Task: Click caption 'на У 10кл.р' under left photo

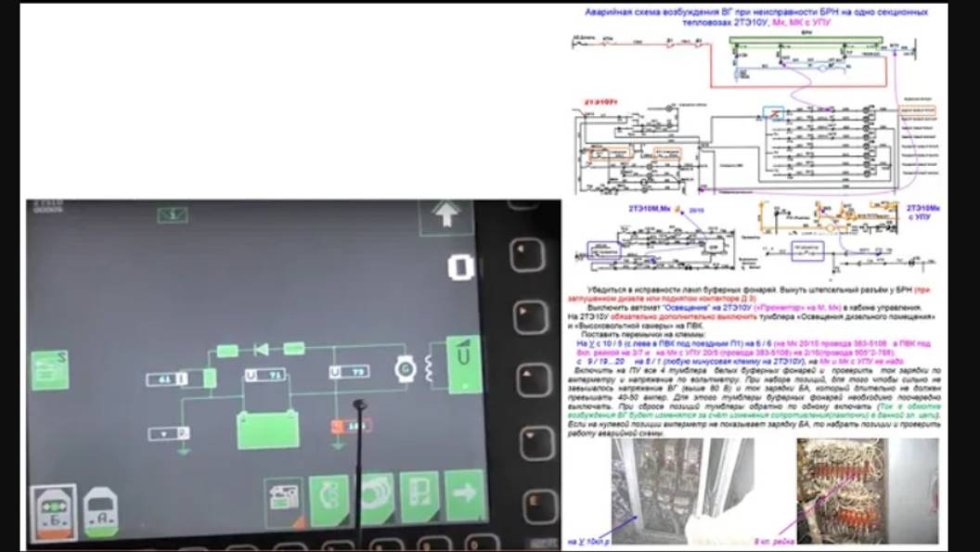Action: (588, 541)
